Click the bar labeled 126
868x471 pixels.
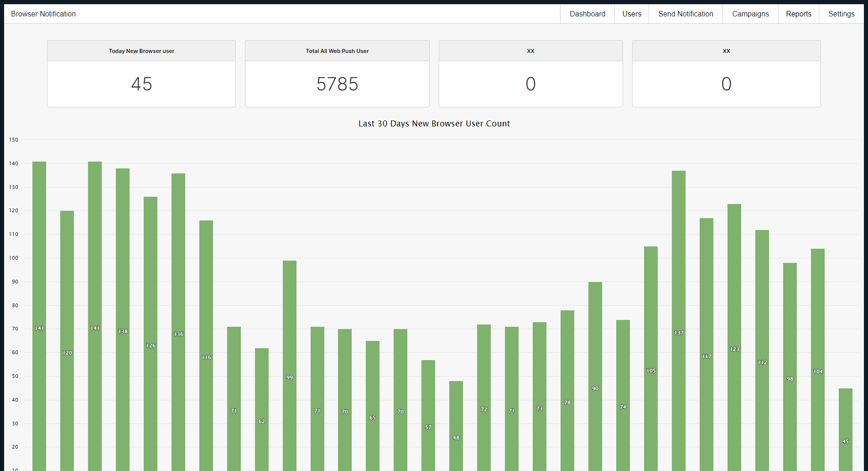151,334
